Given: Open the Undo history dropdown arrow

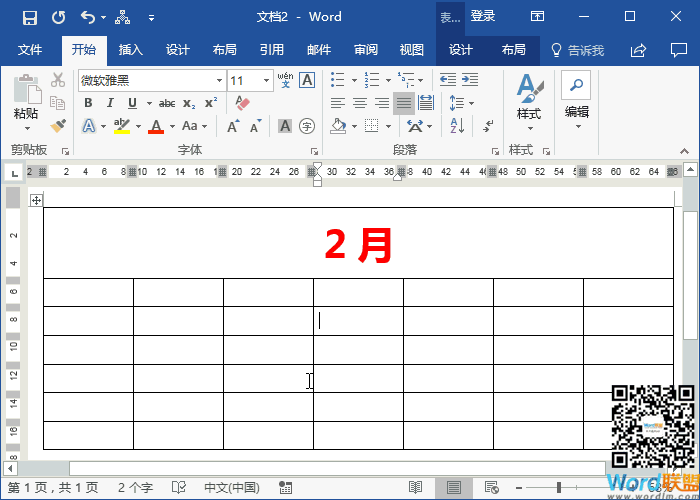Looking at the screenshot, I should click(x=104, y=18).
